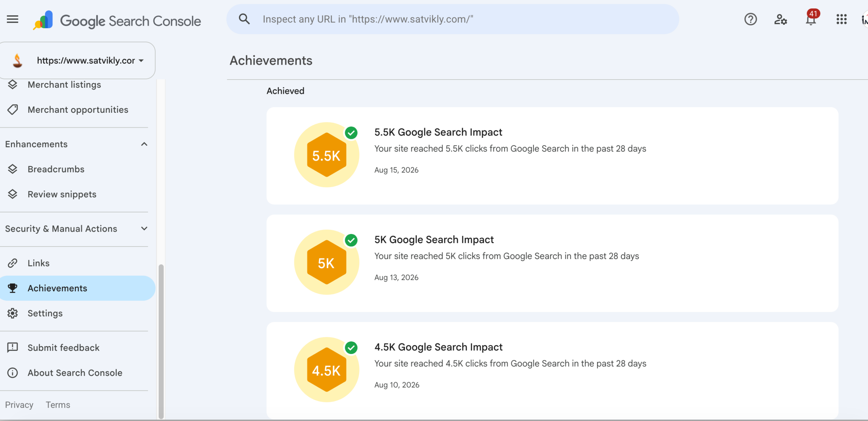Click the 4.5K hexagon achievement badge
The height and width of the screenshot is (421, 868).
(327, 370)
